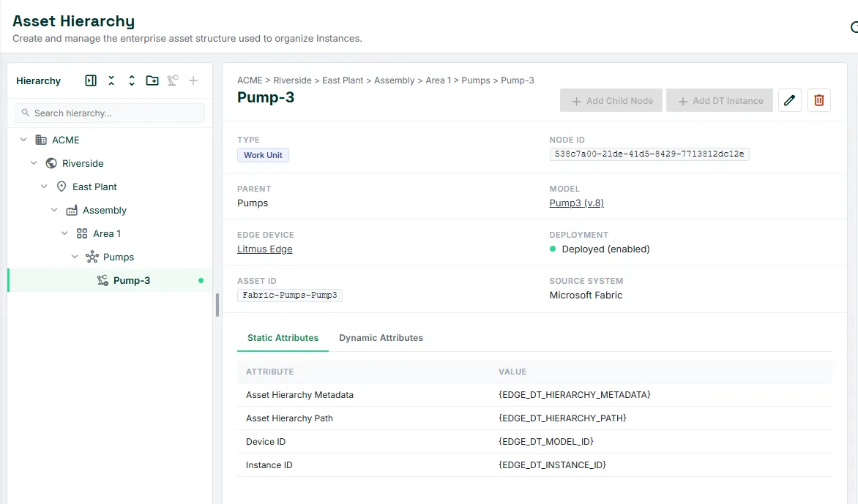Collapse the Assembly tree node chevron
858x504 pixels.
pos(54,211)
